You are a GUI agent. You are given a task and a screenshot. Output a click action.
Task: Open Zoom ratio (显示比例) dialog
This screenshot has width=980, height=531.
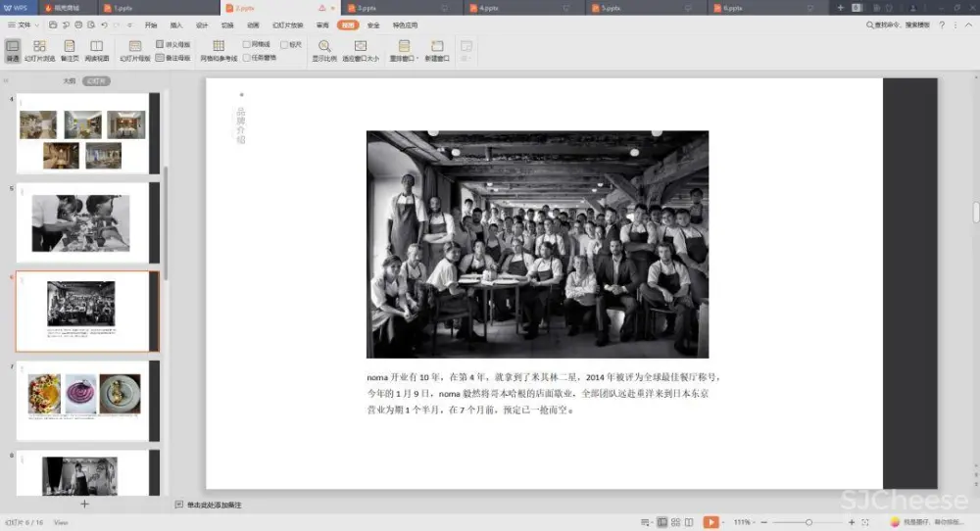coord(324,50)
